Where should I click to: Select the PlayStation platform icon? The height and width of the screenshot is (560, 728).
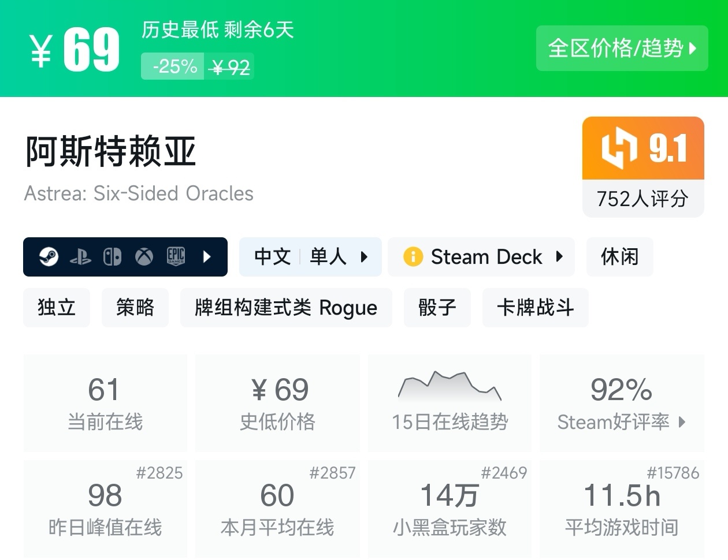tap(81, 256)
